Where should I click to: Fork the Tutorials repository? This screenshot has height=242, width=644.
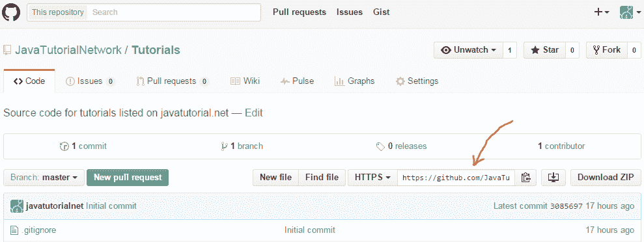[607, 50]
